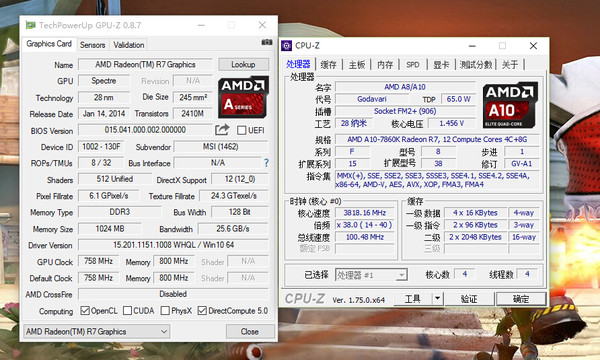This screenshot has width=600, height=360.
Task: Click the AMD A10 logo in CPU-Z
Action: (510, 105)
